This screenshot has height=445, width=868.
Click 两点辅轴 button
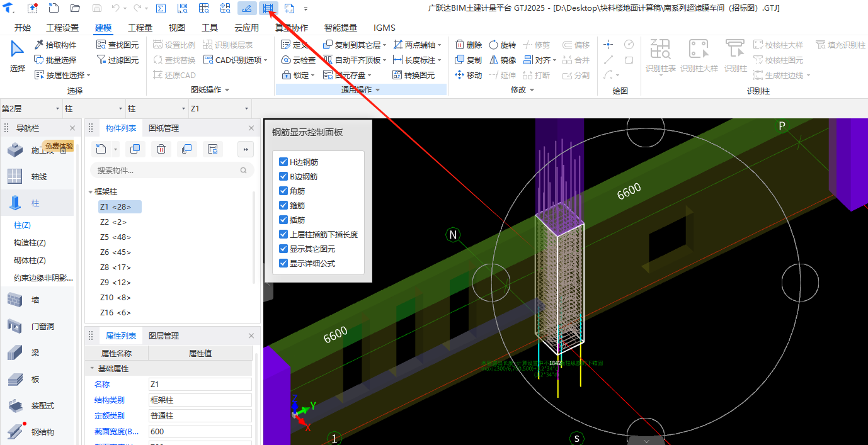click(x=416, y=45)
